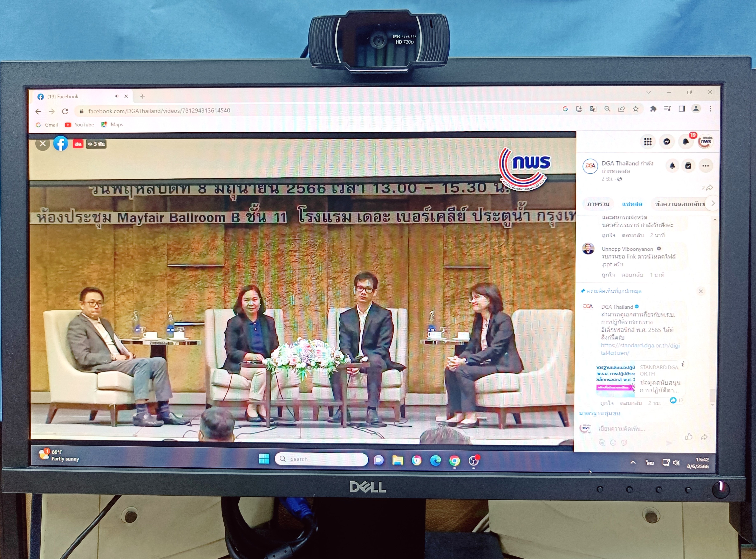Select the ข้อความตอบกลับ tab

tap(680, 204)
